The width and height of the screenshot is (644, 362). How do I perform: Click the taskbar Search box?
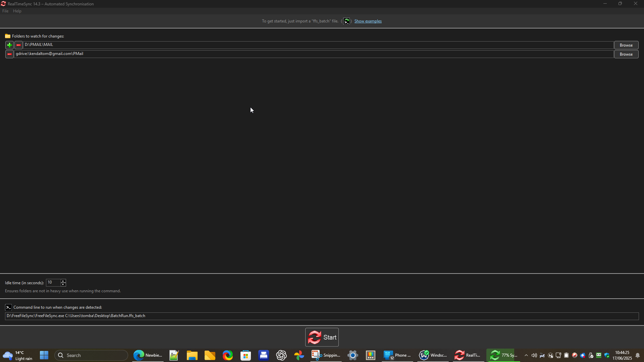[x=91, y=355]
